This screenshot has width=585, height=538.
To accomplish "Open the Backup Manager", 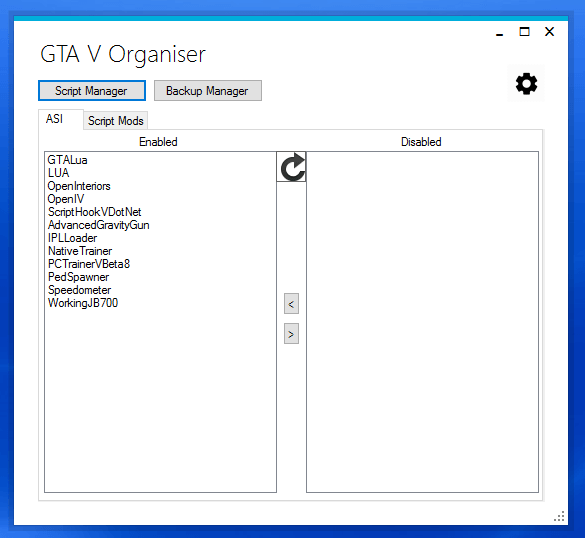I will point(208,91).
